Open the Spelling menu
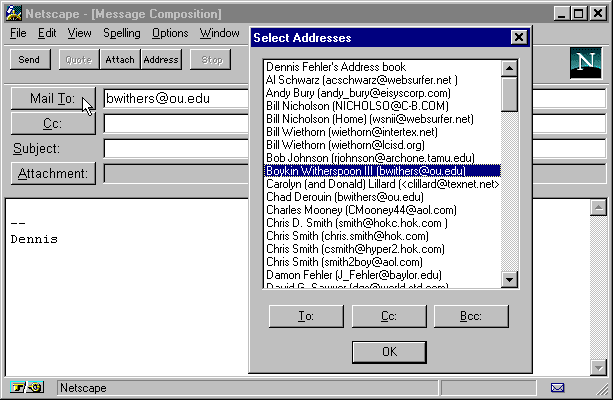This screenshot has width=613, height=400. click(122, 33)
